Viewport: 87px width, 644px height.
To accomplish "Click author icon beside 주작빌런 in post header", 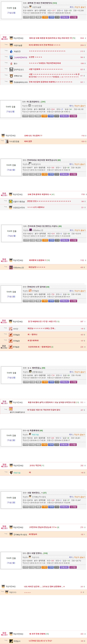I will coord(30,291).
